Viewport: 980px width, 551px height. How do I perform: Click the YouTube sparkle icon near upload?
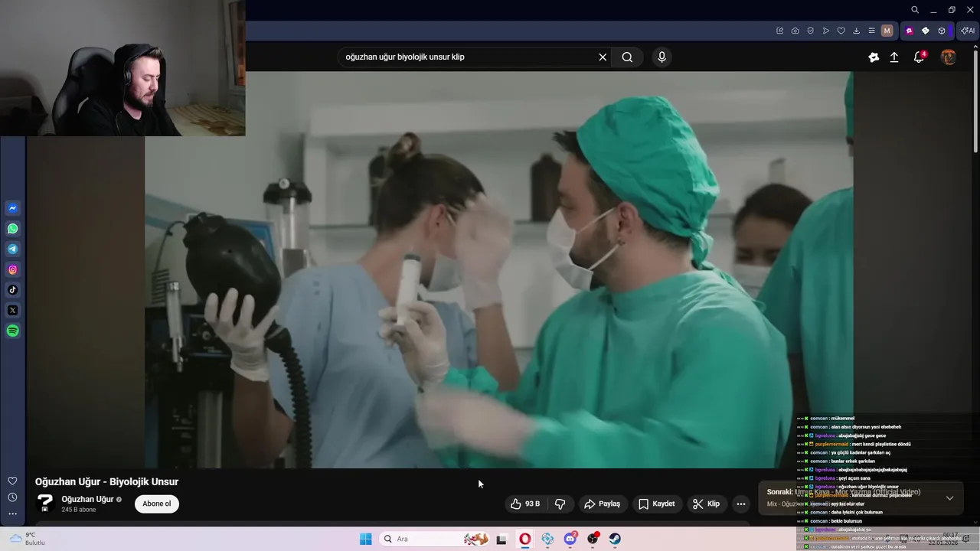pos(874,57)
